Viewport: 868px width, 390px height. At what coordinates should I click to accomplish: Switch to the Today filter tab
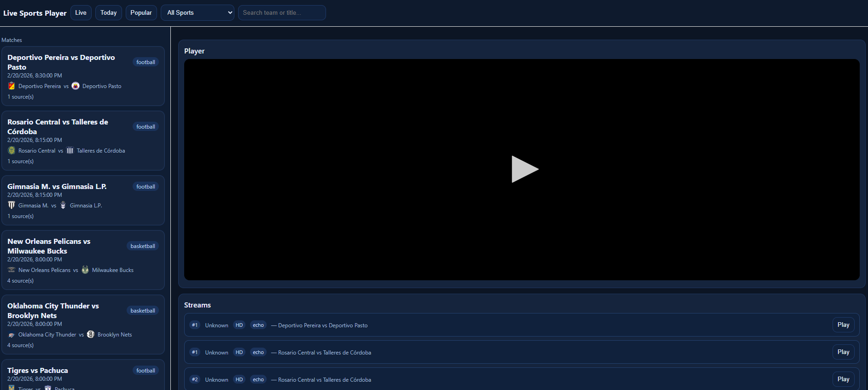coord(109,12)
